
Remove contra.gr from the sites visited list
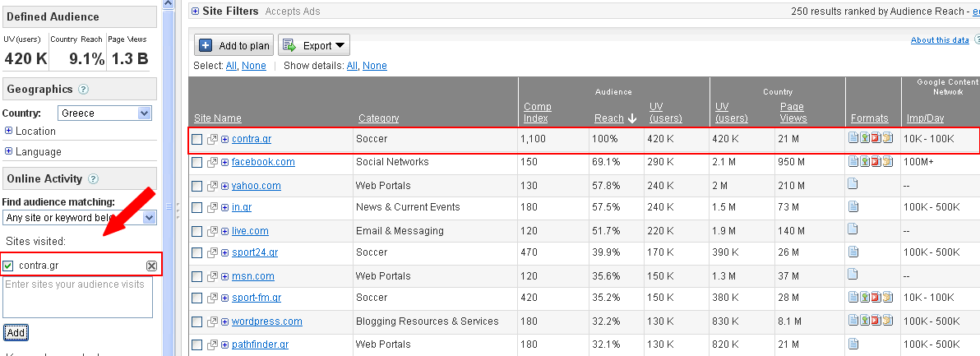pyautogui.click(x=151, y=266)
